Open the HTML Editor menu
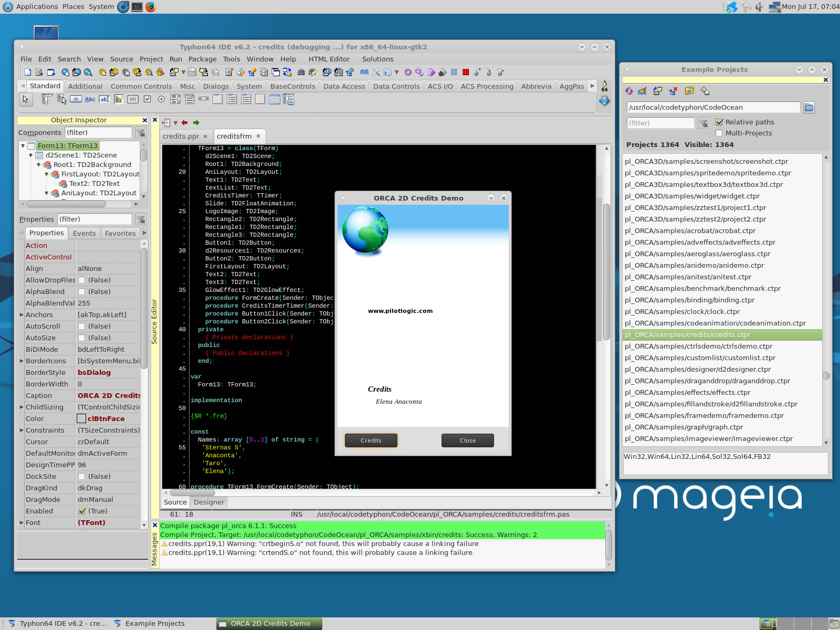 pos(329,59)
